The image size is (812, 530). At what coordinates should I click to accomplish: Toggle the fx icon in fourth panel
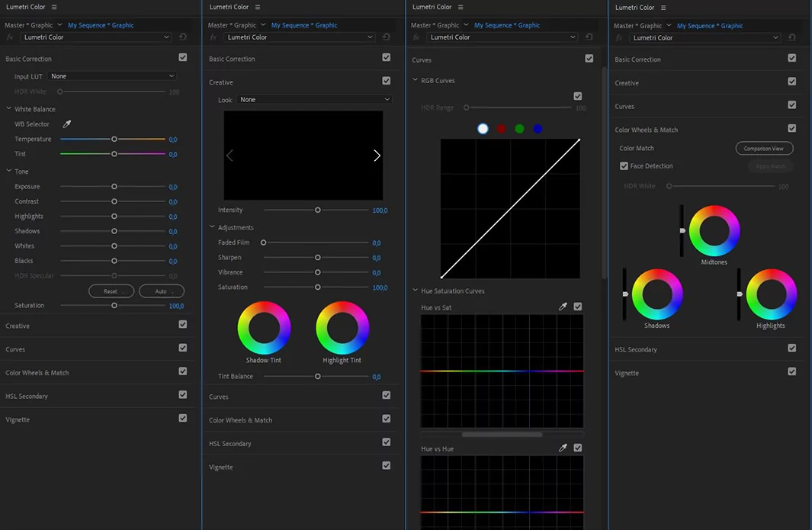click(619, 38)
